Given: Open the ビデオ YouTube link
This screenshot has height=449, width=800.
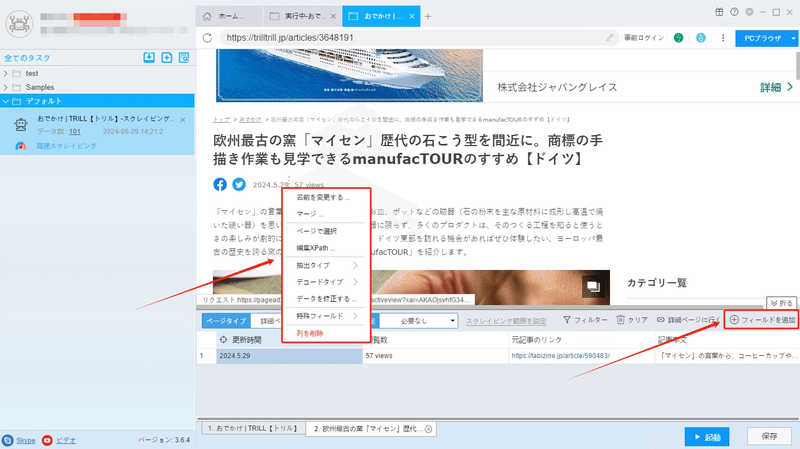Looking at the screenshot, I should pos(66,440).
